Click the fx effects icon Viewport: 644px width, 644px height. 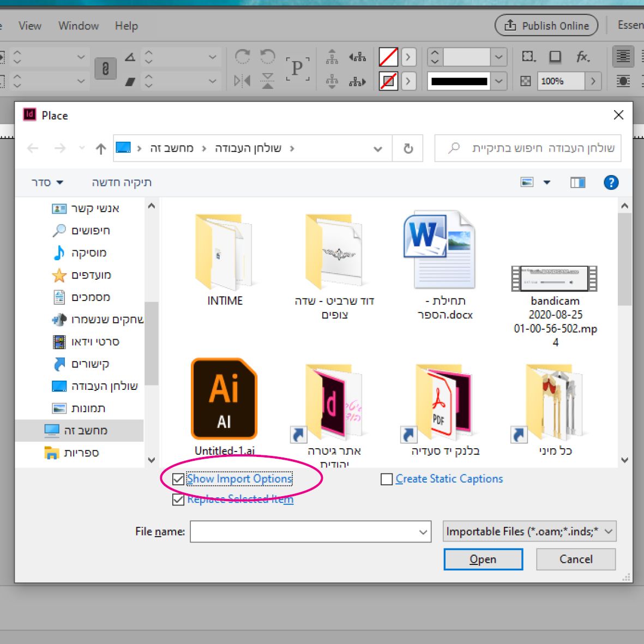pos(583,56)
